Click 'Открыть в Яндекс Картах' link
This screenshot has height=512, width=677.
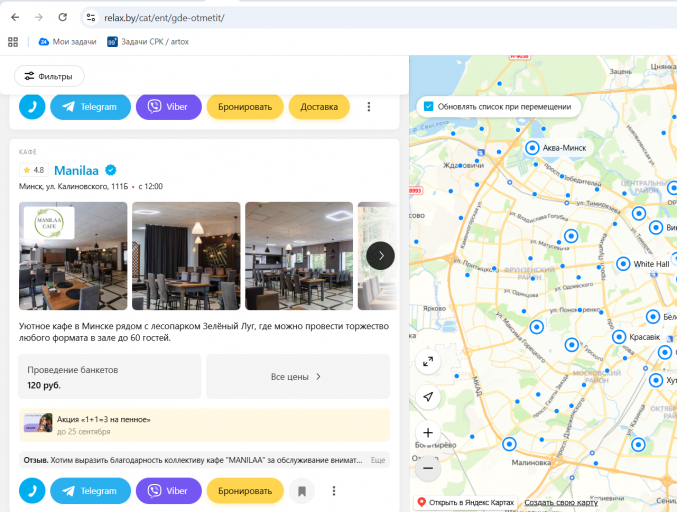[466, 503]
